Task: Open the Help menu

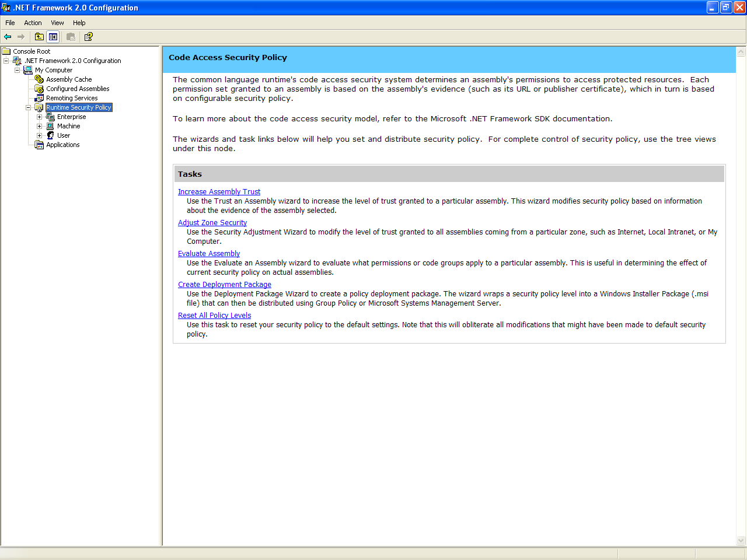Action: [x=79, y=23]
